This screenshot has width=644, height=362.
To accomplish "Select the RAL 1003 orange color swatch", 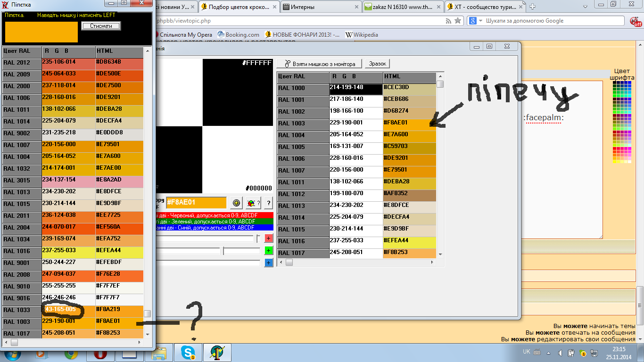I will (x=409, y=123).
